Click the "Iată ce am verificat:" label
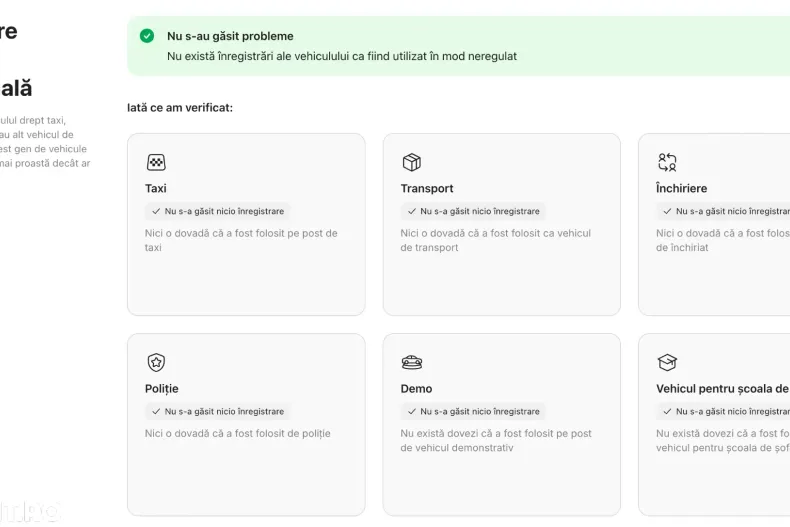790x527 pixels. tap(180, 107)
